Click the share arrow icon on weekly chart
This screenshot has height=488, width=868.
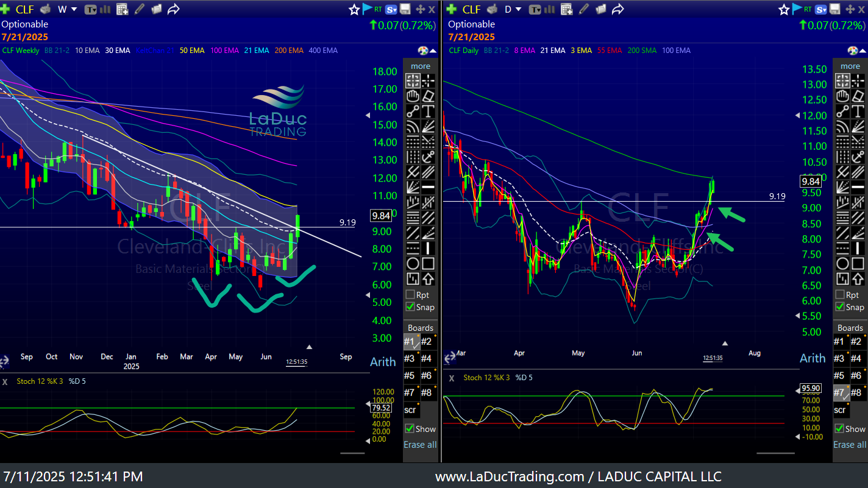click(173, 9)
